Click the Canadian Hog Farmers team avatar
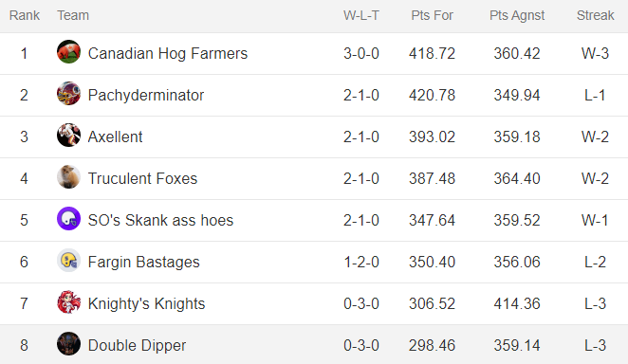The width and height of the screenshot is (628, 364). pos(68,52)
